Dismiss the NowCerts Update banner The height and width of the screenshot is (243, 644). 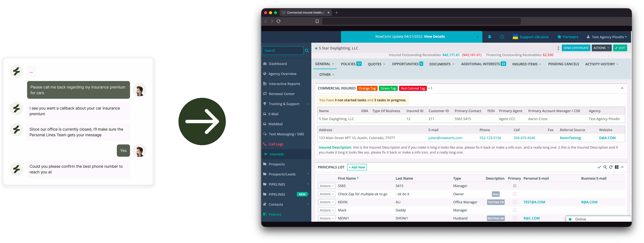click(477, 37)
